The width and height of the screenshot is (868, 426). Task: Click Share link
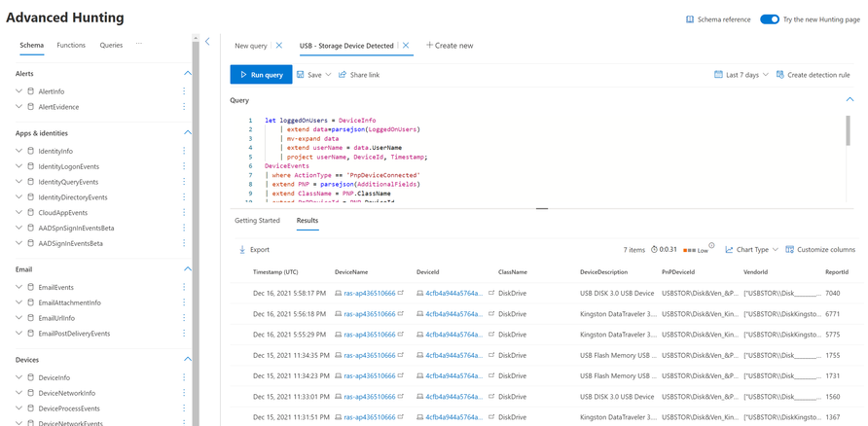click(359, 75)
